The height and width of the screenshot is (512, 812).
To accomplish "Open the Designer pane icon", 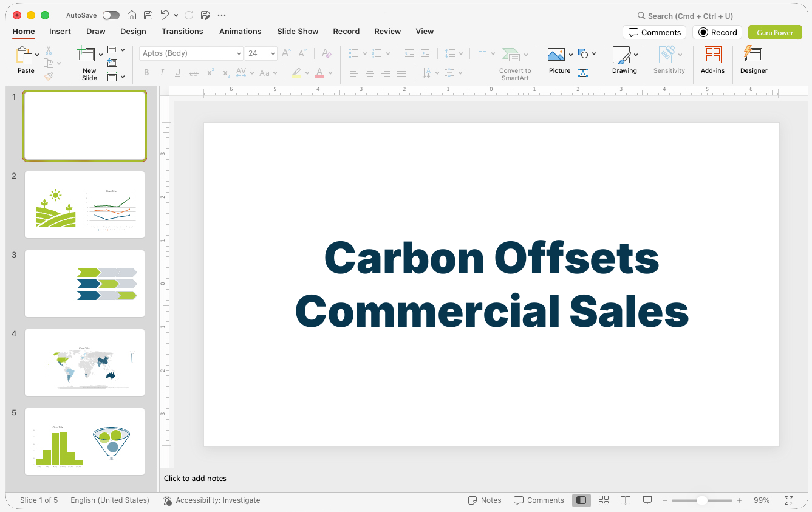I will click(753, 54).
